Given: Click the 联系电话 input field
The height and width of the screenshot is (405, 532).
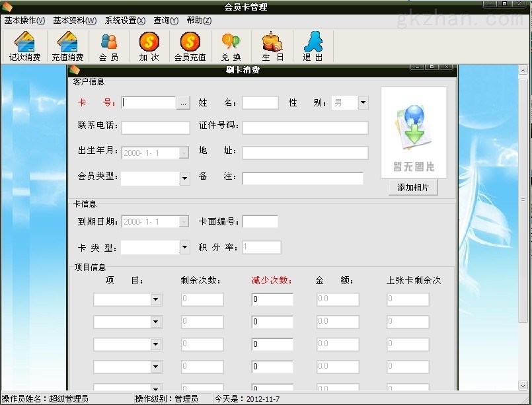Looking at the screenshot, I should (x=155, y=128).
